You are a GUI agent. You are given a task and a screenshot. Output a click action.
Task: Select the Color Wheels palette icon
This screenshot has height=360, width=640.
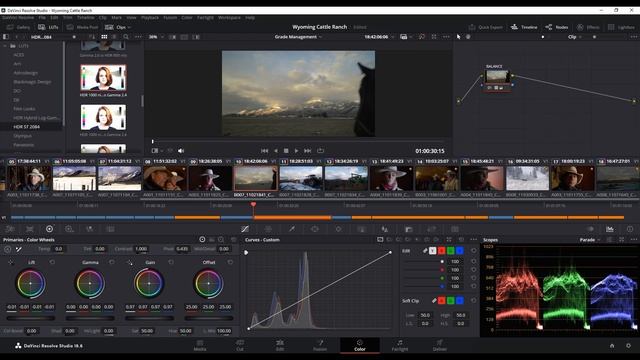coord(49,229)
